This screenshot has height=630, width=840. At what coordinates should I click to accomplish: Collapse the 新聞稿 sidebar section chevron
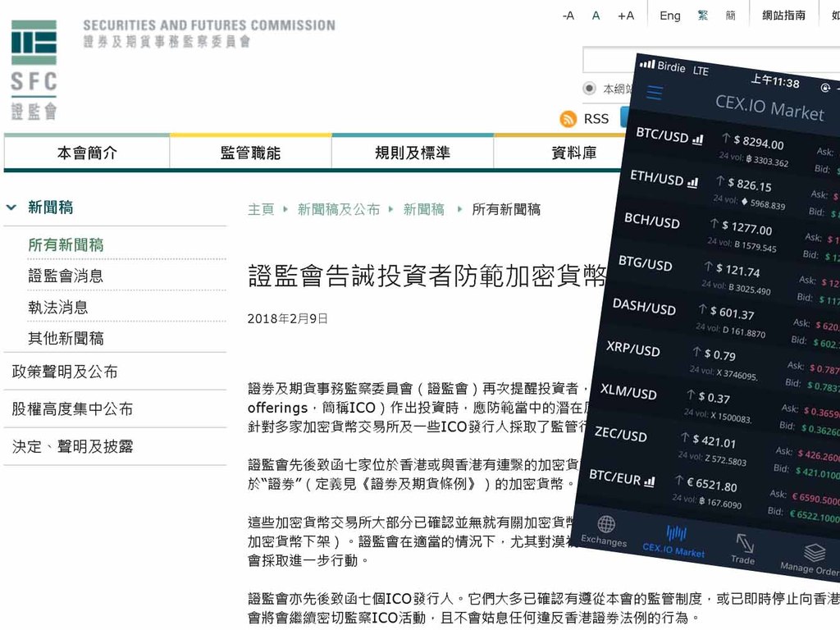click(11, 208)
